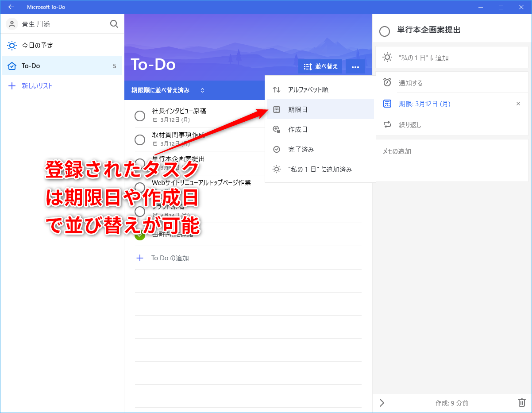Open the three-dot more options button
This screenshot has height=413, width=532.
(355, 66)
